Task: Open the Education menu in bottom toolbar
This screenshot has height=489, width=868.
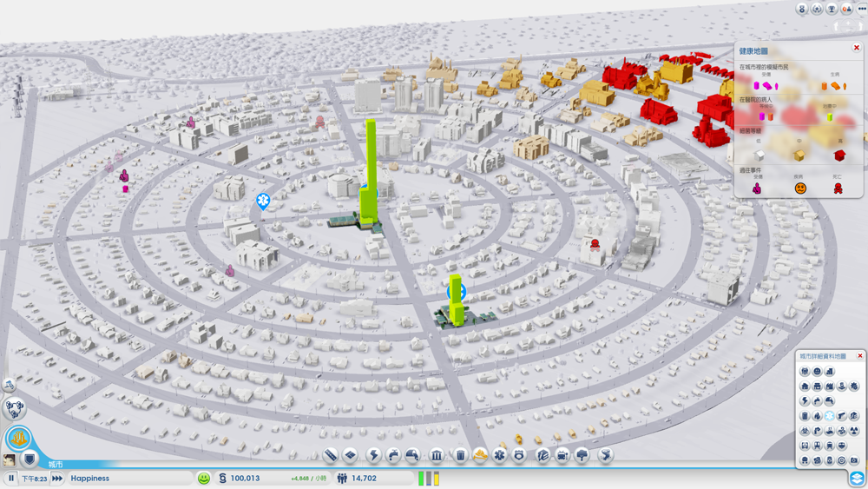Action: (543, 455)
